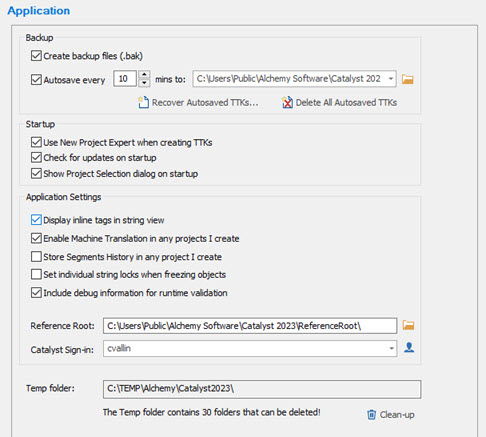Click into the Reference Root path field

point(250,326)
